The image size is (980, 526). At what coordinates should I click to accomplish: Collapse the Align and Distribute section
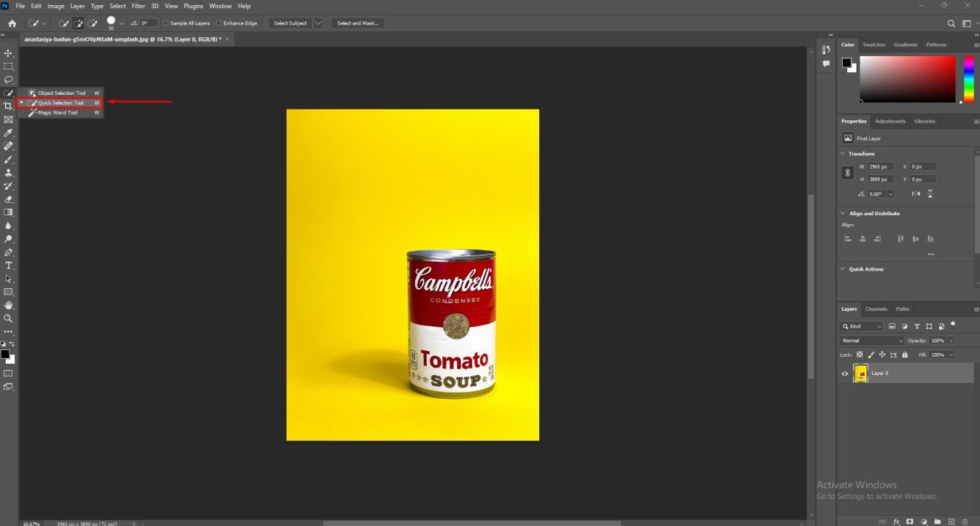point(843,214)
